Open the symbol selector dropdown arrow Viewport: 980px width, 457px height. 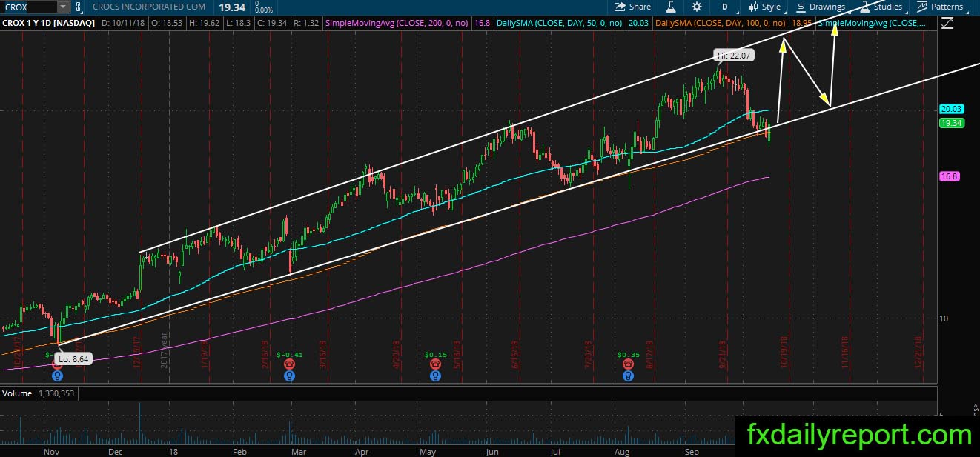(62, 7)
